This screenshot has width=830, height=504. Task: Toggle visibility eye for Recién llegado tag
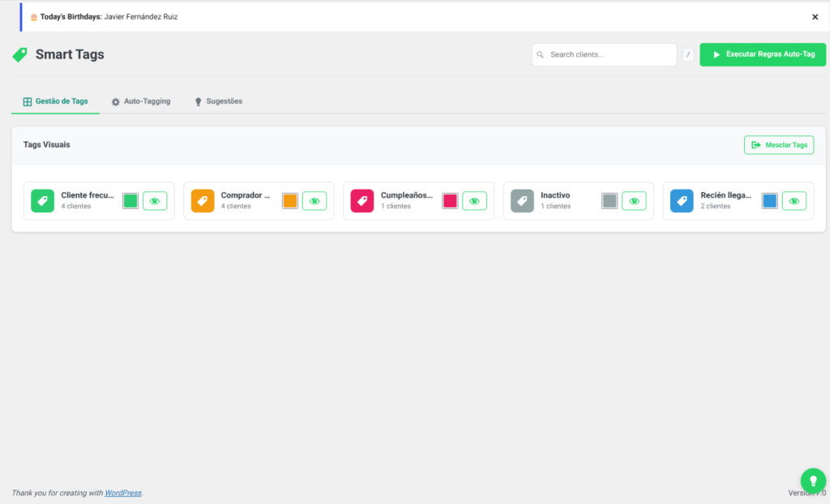[794, 201]
